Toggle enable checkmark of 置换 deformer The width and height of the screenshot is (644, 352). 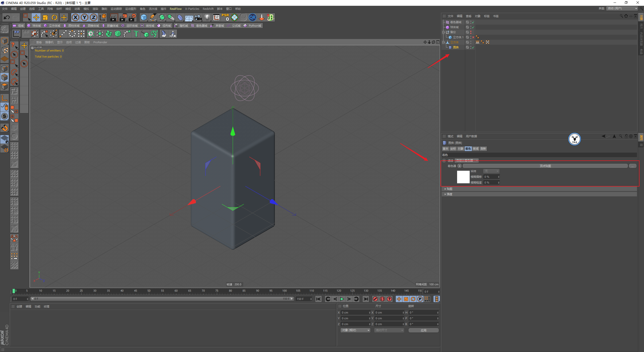point(473,47)
